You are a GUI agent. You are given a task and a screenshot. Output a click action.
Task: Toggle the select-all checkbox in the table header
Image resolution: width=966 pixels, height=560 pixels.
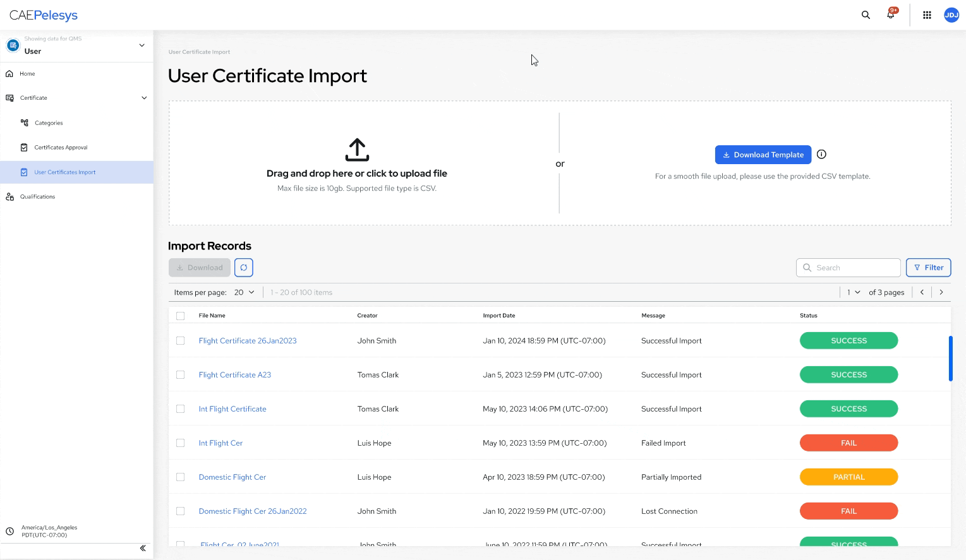point(180,316)
